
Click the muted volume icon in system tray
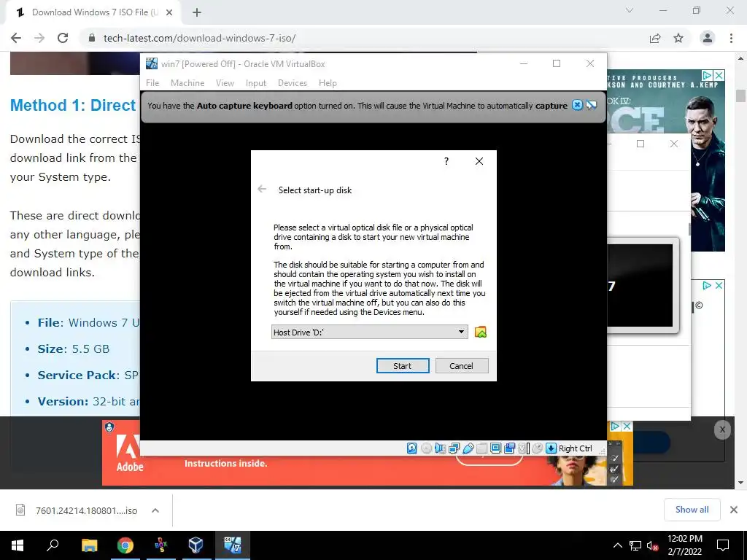652,545
